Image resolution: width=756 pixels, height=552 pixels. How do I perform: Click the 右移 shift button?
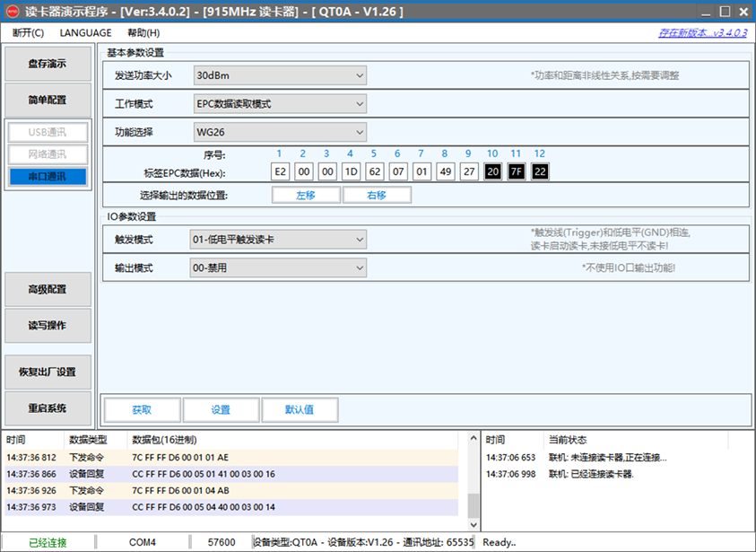377,195
